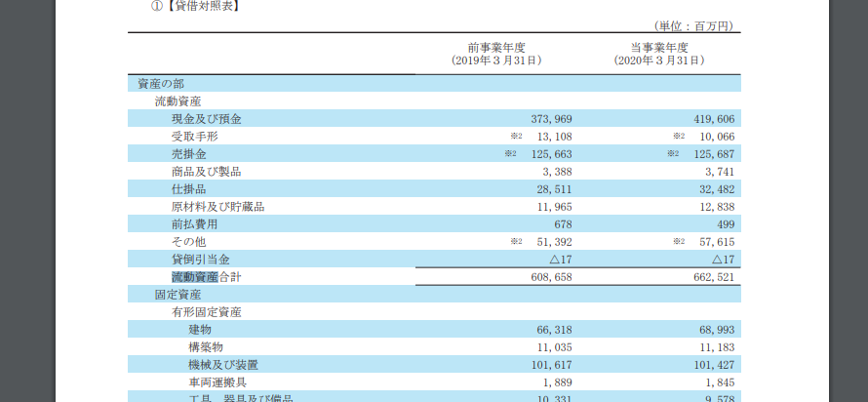Click the ※2 note mark beside 57,615
Viewport: 868px width, 402px height.
[x=679, y=241]
